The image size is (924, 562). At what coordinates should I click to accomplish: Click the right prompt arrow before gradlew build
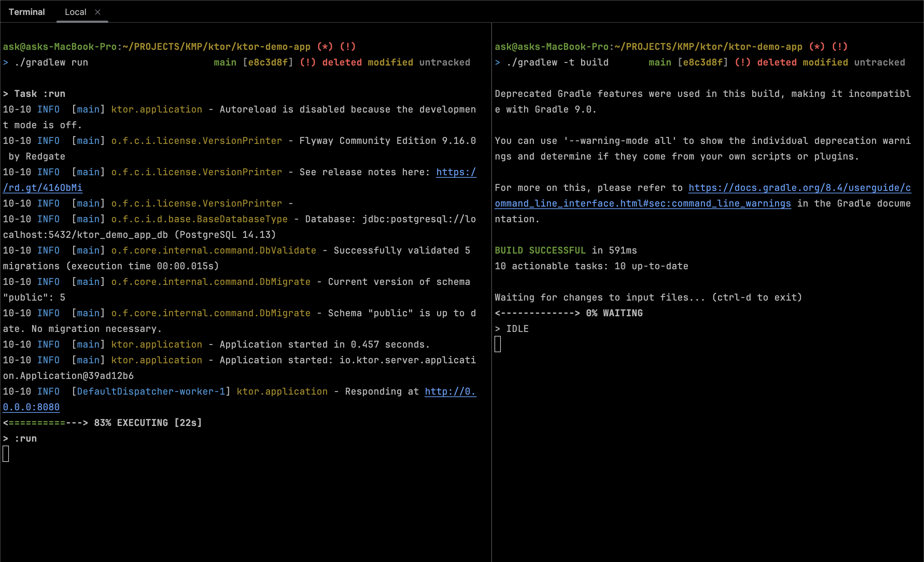tap(497, 63)
